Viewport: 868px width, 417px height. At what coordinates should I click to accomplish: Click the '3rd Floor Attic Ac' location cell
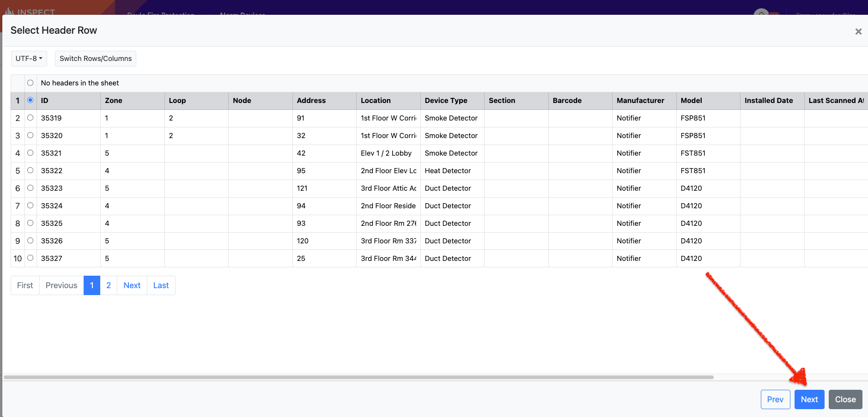point(388,188)
